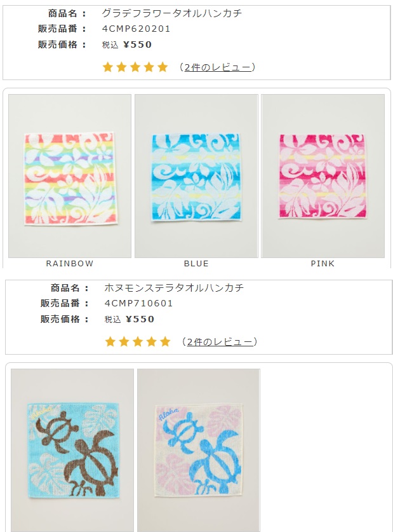
Task: Click first star of the ホヌモンステラ rating
Action: click(x=110, y=341)
